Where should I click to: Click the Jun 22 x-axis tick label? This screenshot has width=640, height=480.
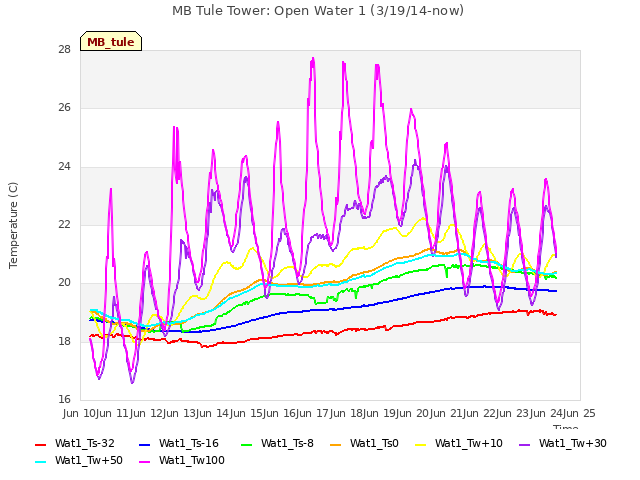point(480,413)
